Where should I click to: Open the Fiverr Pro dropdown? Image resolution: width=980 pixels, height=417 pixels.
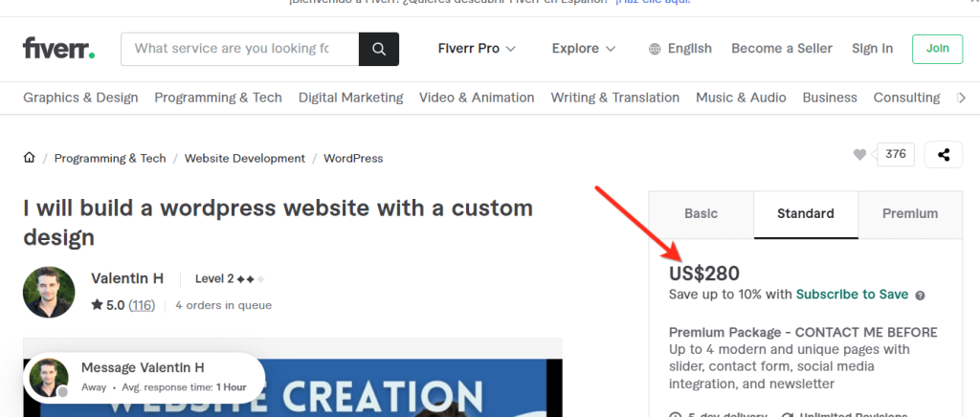pyautogui.click(x=477, y=49)
